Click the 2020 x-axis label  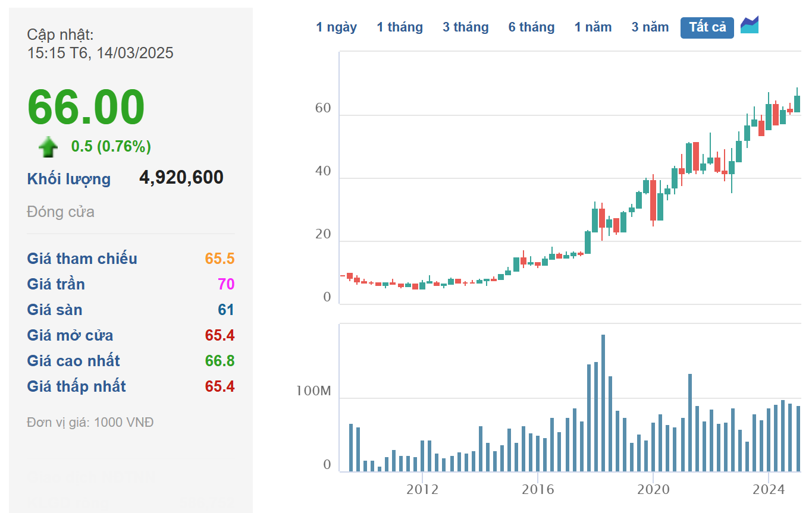pos(653,490)
